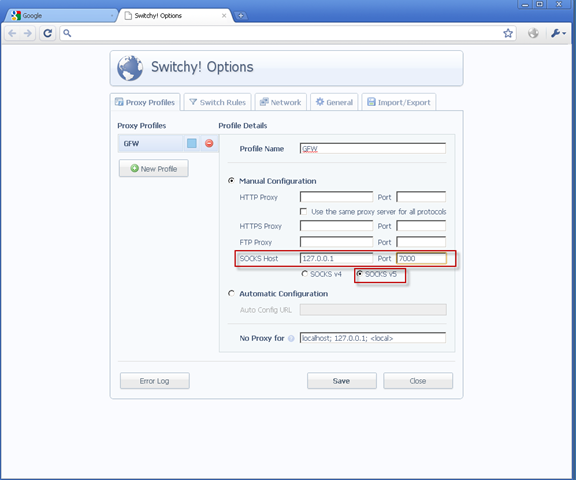576x480 pixels.
Task: Open the Import/Export tab
Action: (399, 102)
